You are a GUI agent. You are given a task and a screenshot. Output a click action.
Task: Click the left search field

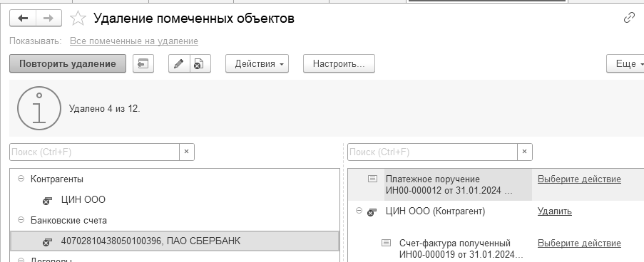94,152
